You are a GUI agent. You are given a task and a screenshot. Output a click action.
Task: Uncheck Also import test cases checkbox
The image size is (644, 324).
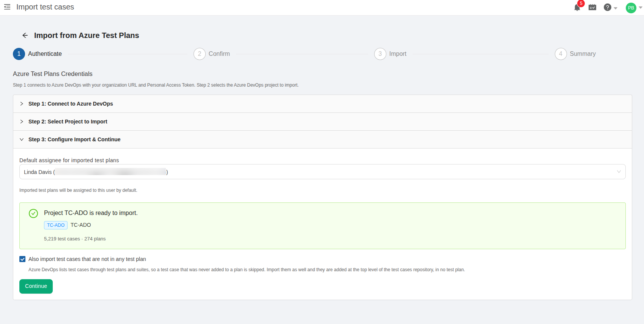(x=22, y=259)
